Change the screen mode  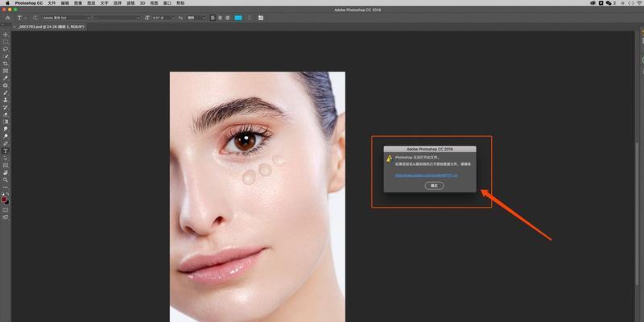(x=6, y=217)
